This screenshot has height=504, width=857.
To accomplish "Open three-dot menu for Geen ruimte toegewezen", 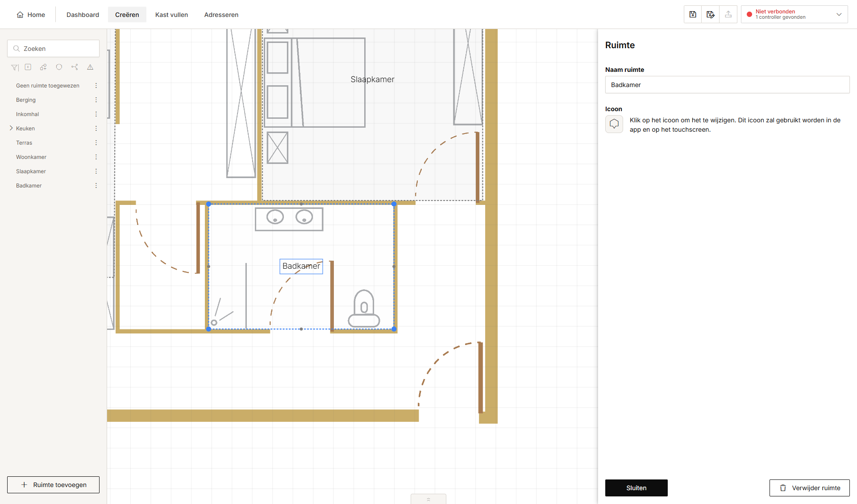I will click(x=96, y=86).
